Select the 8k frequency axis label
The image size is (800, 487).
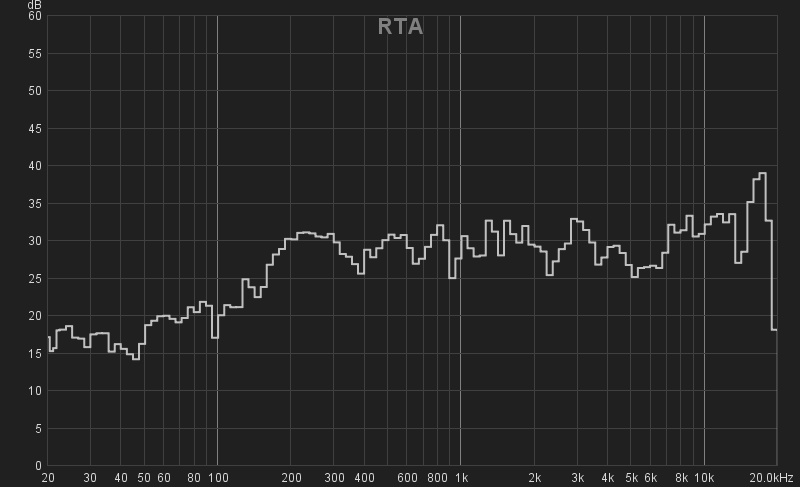pyautogui.click(x=681, y=478)
